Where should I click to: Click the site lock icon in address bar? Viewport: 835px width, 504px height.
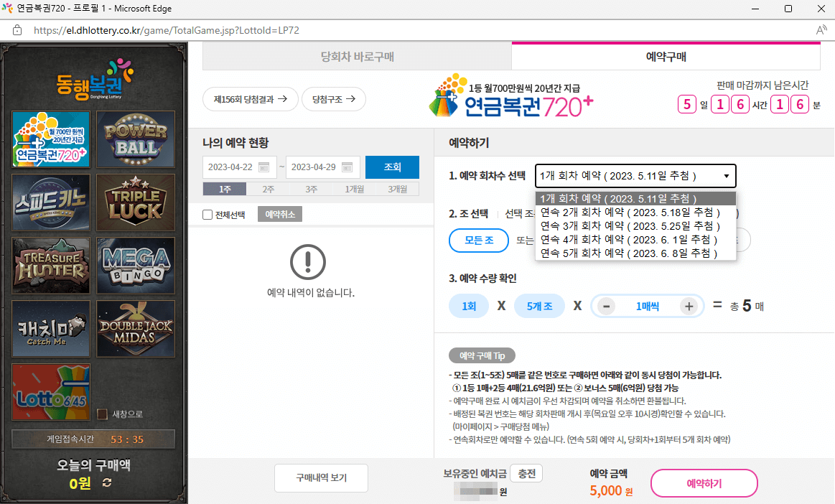tap(17, 30)
